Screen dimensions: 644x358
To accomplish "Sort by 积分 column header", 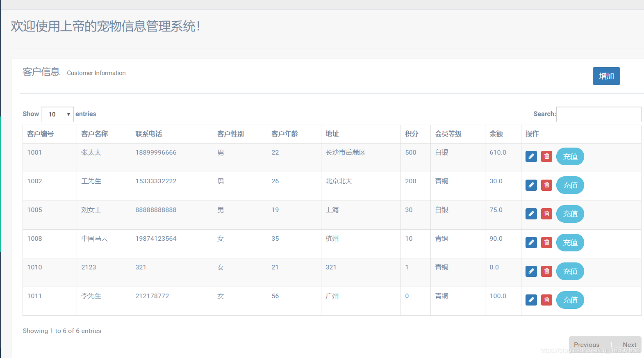I will coord(416,134).
